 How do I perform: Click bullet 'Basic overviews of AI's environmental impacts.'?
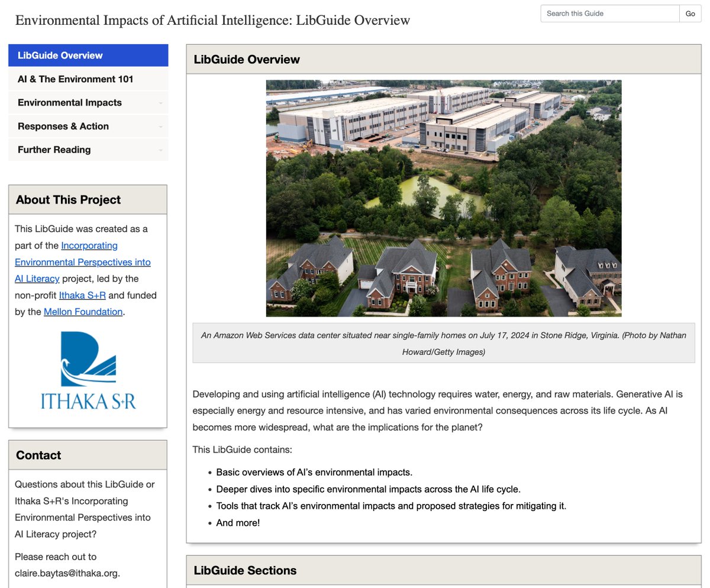314,472
